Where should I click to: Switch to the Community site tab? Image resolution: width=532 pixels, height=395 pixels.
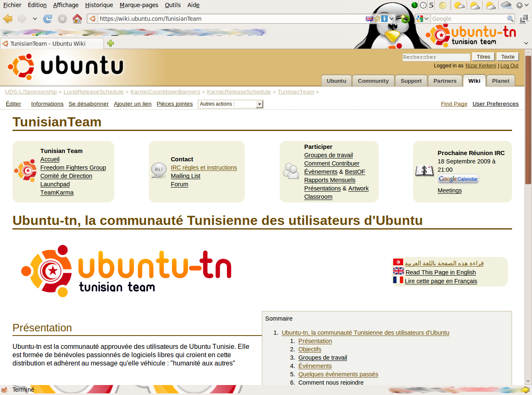coord(373,81)
